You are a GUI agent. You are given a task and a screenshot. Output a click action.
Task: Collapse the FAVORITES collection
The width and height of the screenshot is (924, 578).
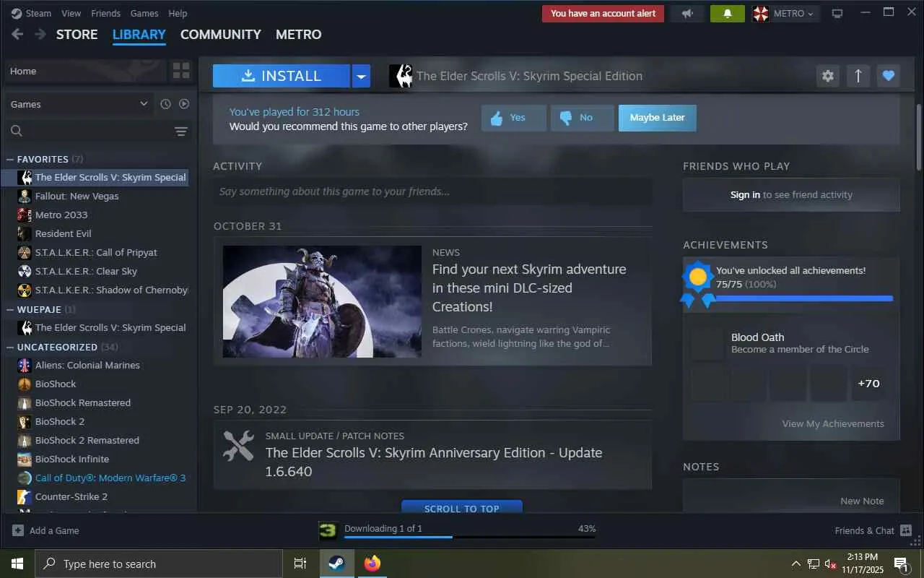[10, 159]
